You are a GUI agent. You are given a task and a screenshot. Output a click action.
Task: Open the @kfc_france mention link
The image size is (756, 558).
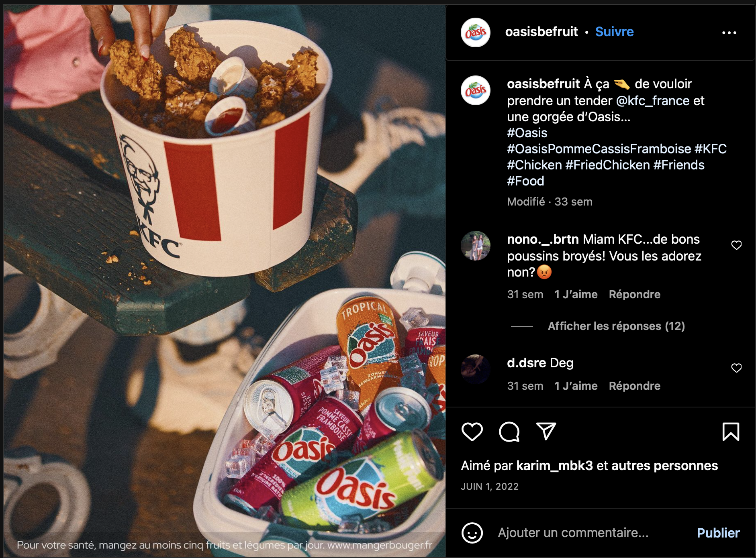(x=653, y=100)
